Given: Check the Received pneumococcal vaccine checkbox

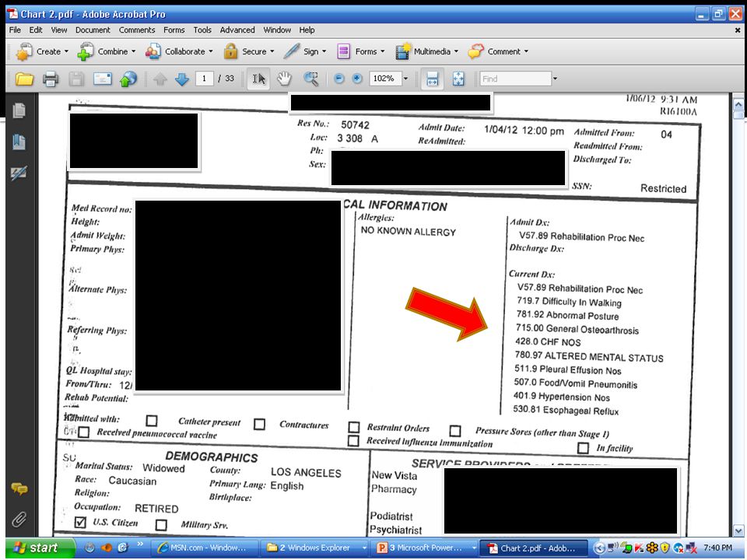Looking at the screenshot, I should (x=83, y=432).
